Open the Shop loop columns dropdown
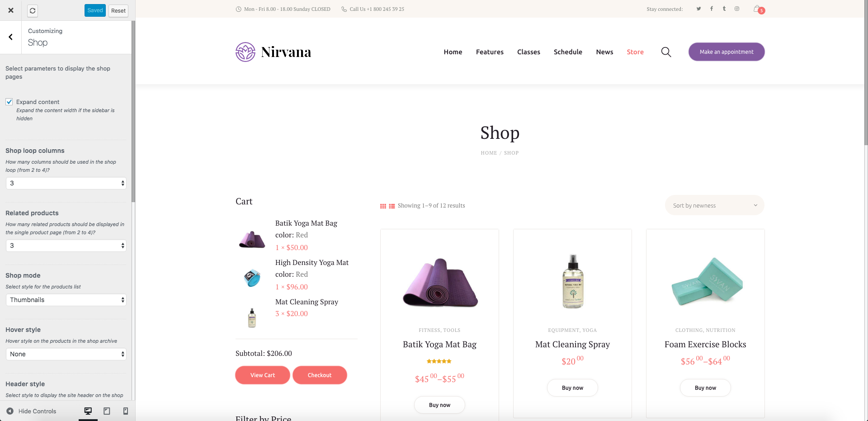 (66, 183)
